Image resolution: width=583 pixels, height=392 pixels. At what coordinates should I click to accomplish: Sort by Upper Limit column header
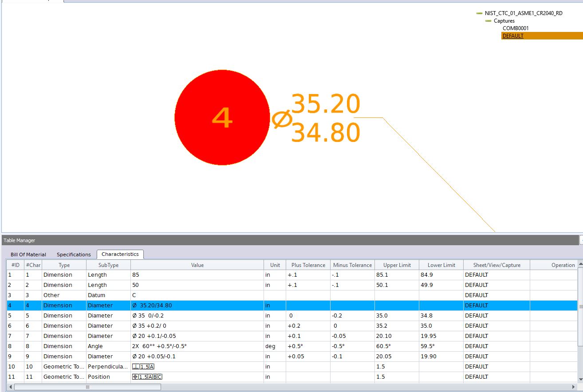397,265
